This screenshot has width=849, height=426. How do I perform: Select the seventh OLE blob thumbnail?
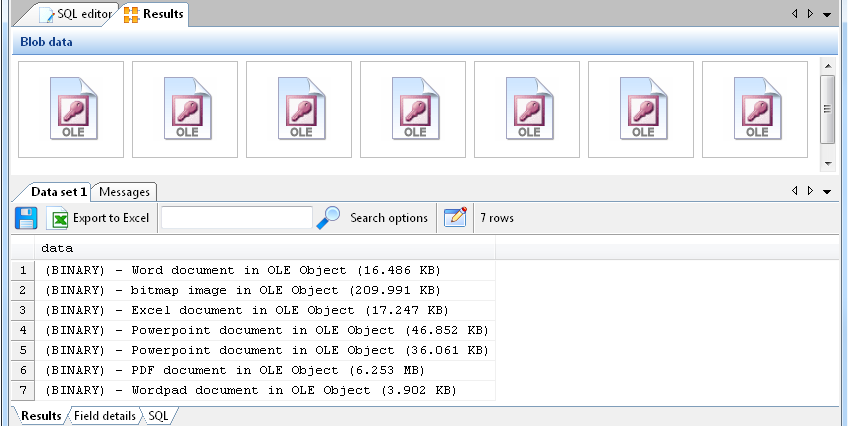click(755, 109)
